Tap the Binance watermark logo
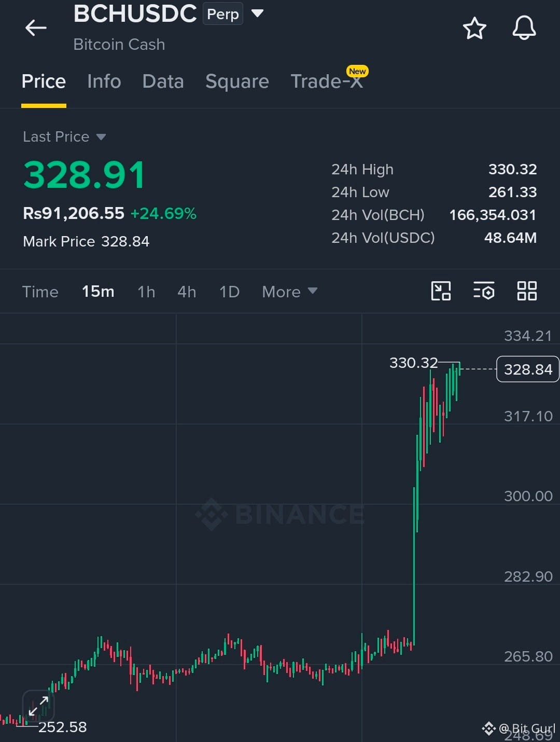This screenshot has height=742, width=560. click(280, 514)
